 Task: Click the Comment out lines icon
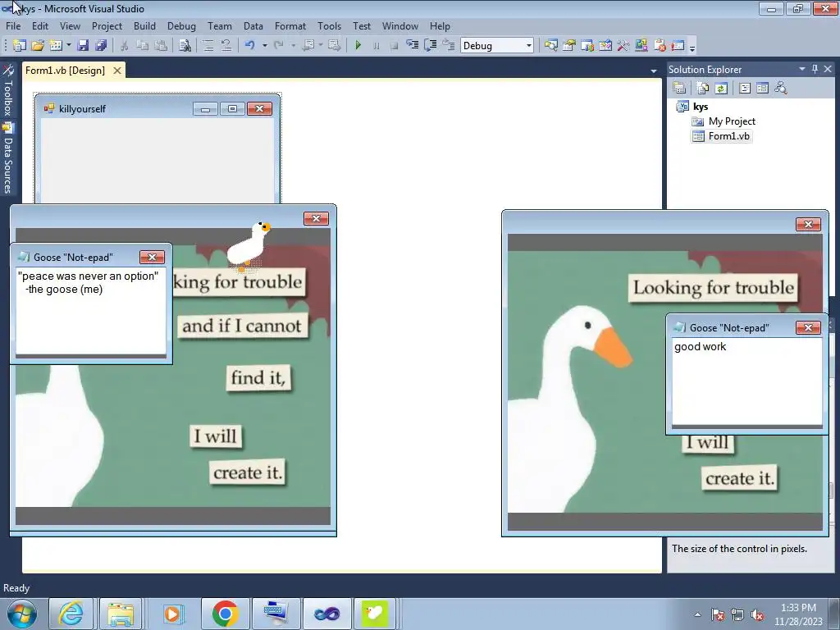[x=208, y=46]
